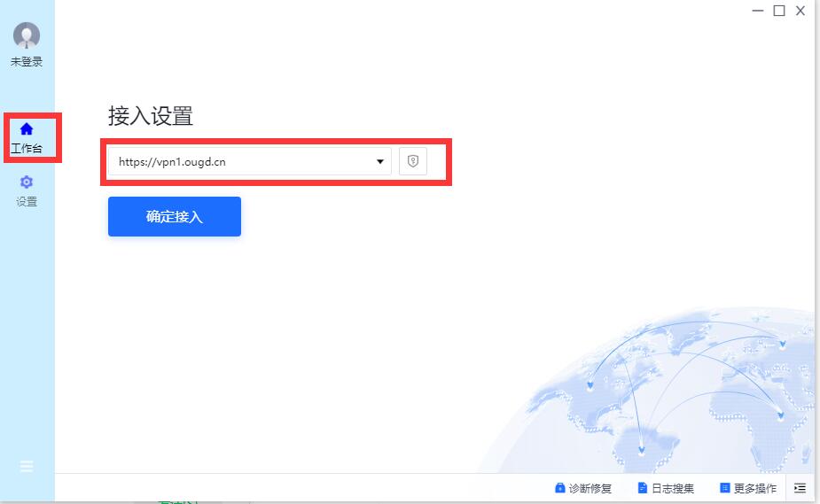Click the 接入设置 heading
Image resolution: width=820 pixels, height=504 pixels.
151,116
